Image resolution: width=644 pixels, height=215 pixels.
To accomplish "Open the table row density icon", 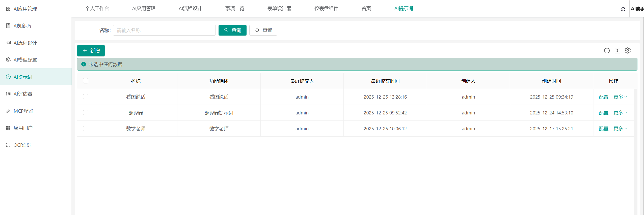I will coord(617,51).
